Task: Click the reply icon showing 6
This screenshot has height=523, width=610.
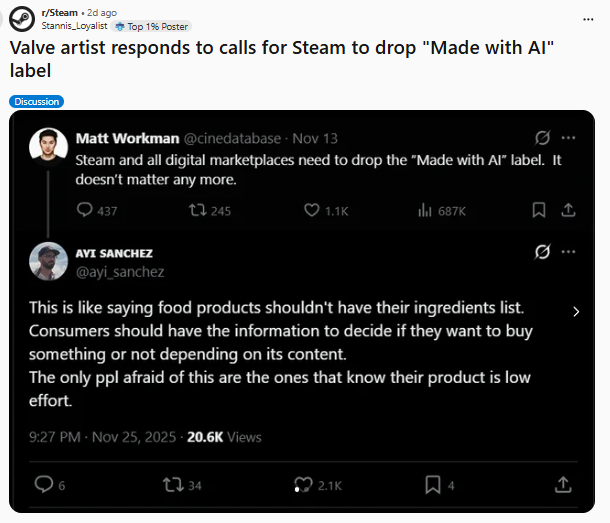Action: [44, 485]
